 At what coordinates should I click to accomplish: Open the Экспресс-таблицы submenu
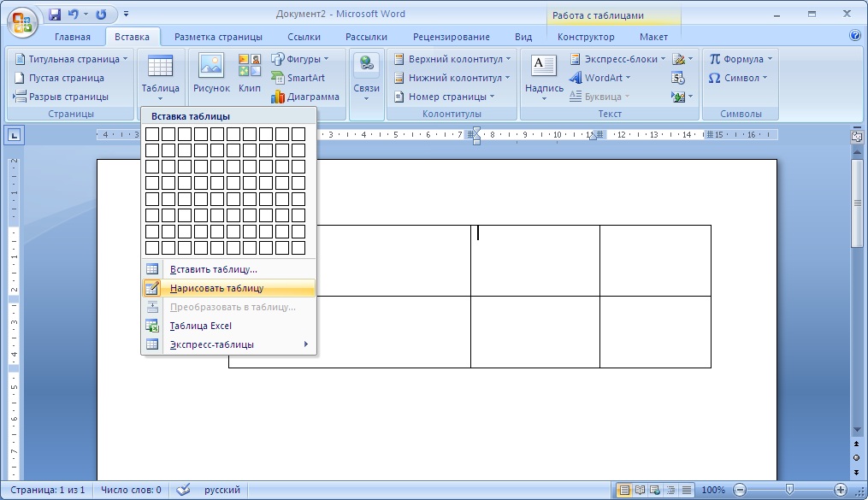[x=228, y=344]
